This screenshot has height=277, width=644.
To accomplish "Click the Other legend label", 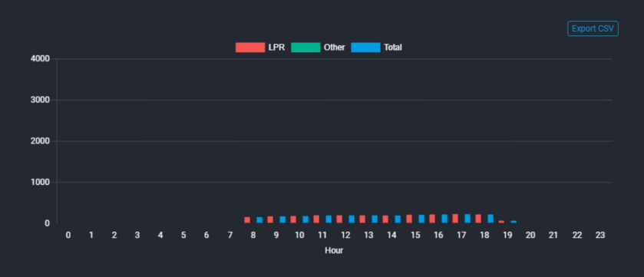I will (335, 48).
